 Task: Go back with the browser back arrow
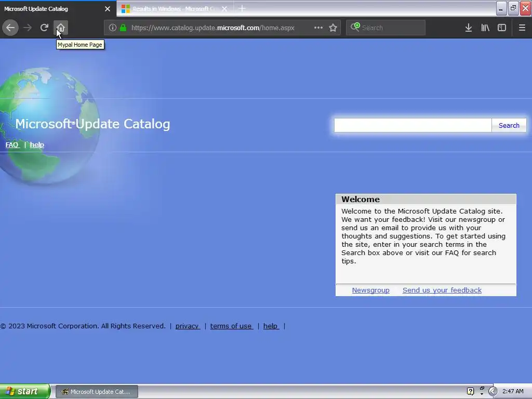[10, 28]
